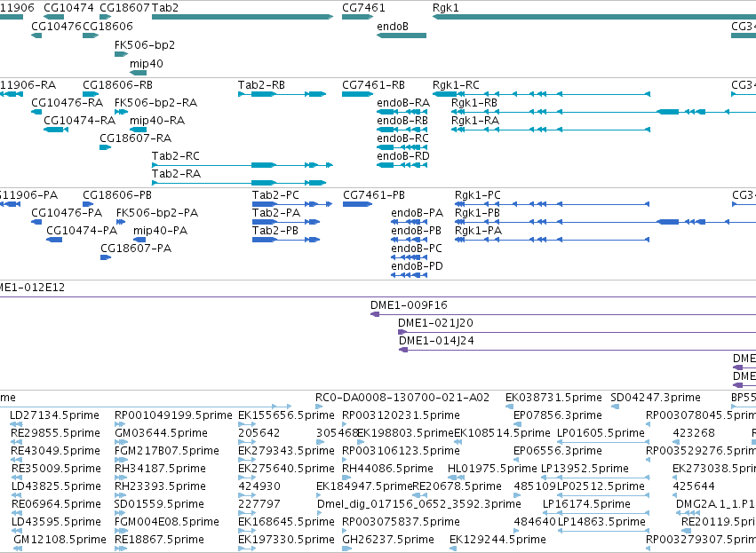Select transcript Rgk1-RC

541,94
